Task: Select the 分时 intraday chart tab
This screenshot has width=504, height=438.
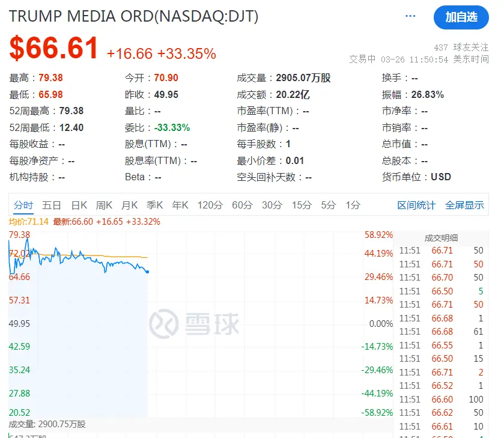Action: 23,205
